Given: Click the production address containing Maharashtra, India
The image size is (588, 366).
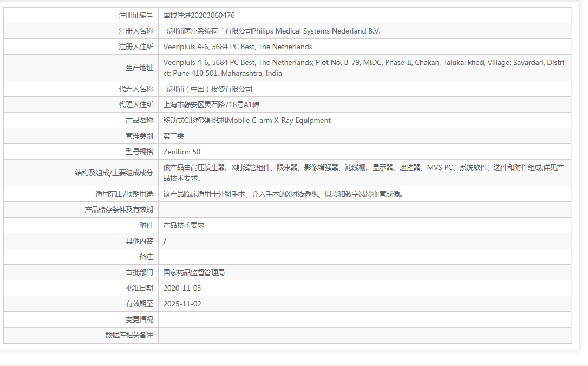Looking at the screenshot, I should coord(363,67).
